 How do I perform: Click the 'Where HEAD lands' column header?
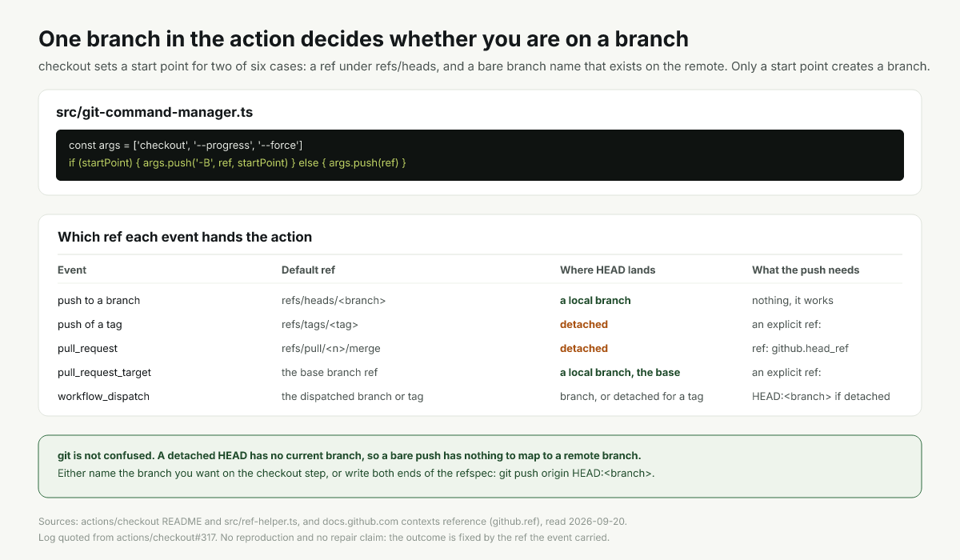pyautogui.click(x=607, y=270)
